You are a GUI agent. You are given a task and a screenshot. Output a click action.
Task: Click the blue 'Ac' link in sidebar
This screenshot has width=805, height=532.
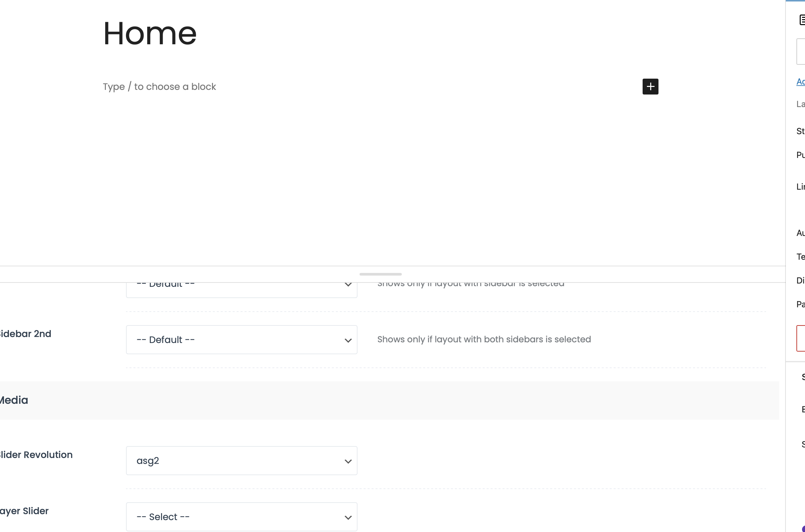(x=801, y=81)
